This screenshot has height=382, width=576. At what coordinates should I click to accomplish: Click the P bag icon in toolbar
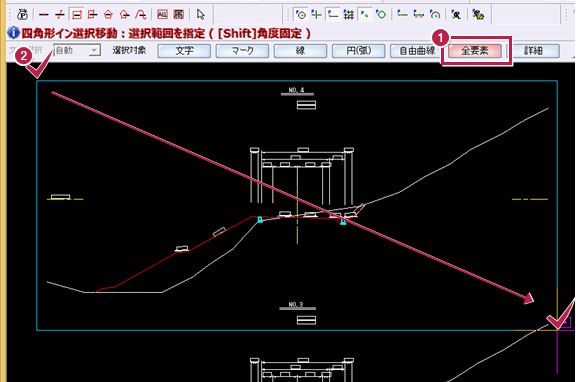tap(22, 15)
